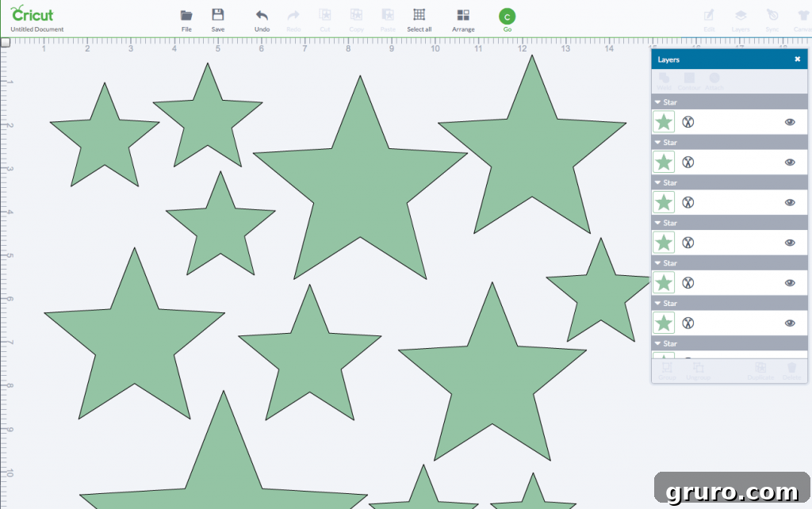Viewport: 812px width, 509px height.
Task: Click Weld in the Layers panel
Action: coord(664,82)
